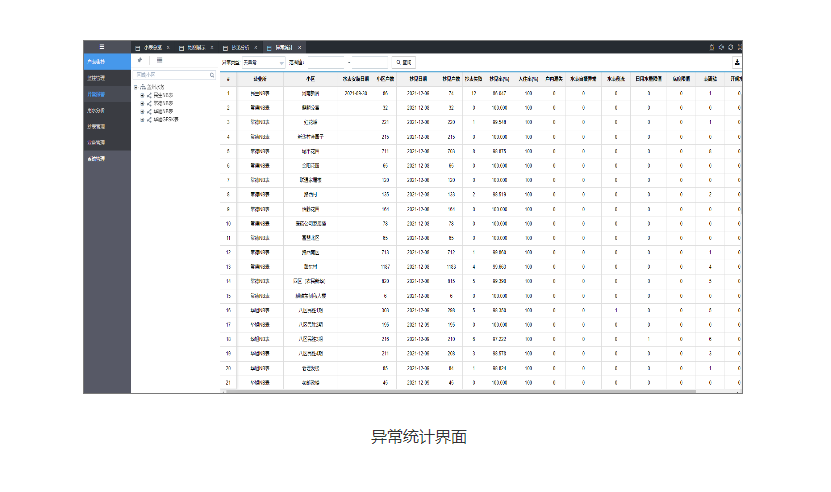This screenshot has width=831, height=492.
Task: Expand the fourth child node in the tree
Action: tap(142, 120)
